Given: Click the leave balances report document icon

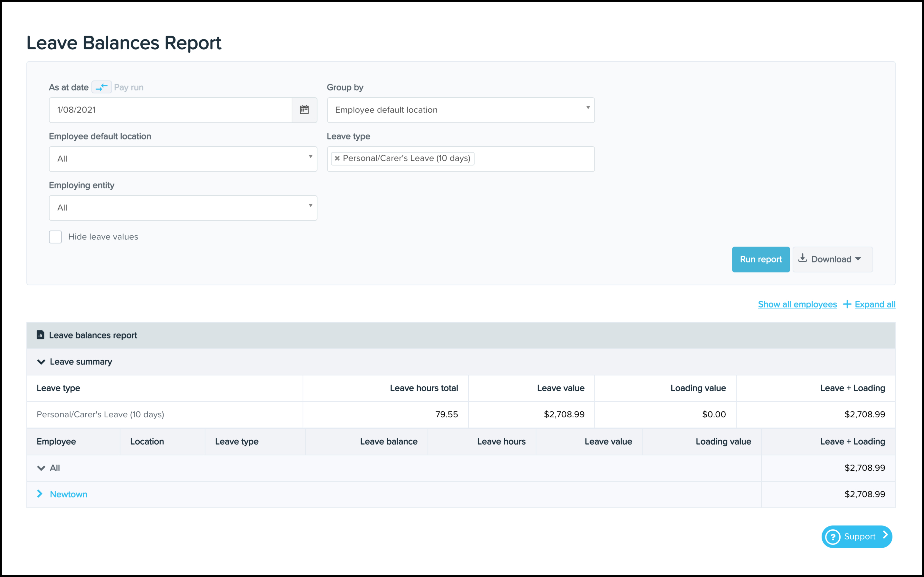Looking at the screenshot, I should click(x=41, y=335).
